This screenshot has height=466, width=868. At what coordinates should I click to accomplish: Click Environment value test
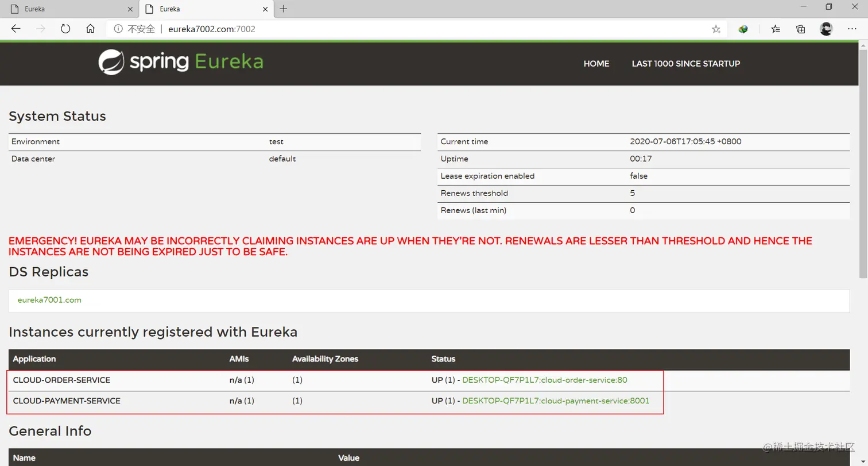click(276, 141)
